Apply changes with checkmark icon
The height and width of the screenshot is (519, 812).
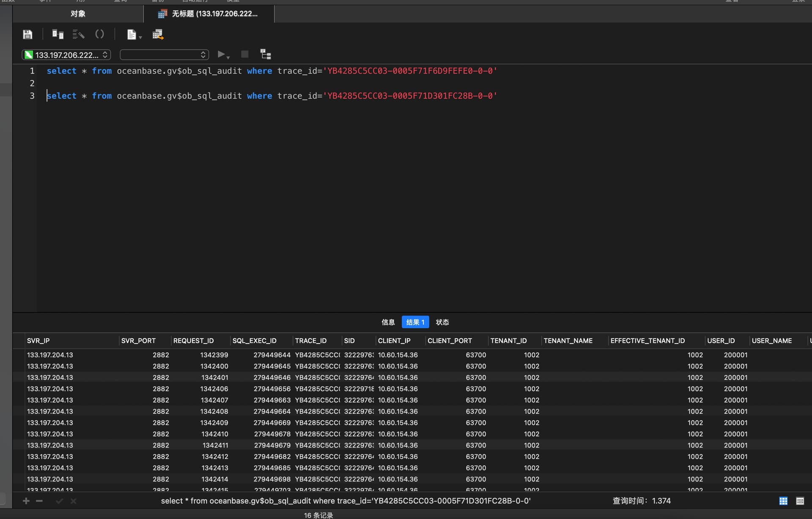59,501
